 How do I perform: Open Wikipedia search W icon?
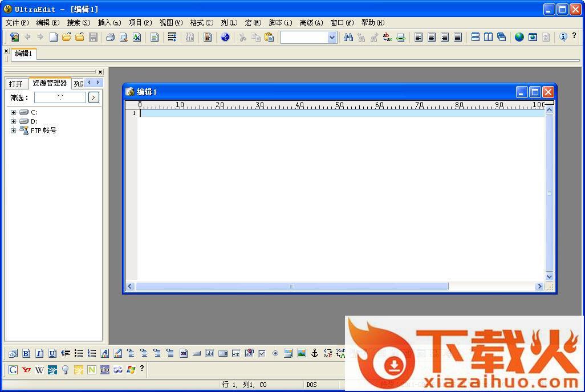click(39, 370)
